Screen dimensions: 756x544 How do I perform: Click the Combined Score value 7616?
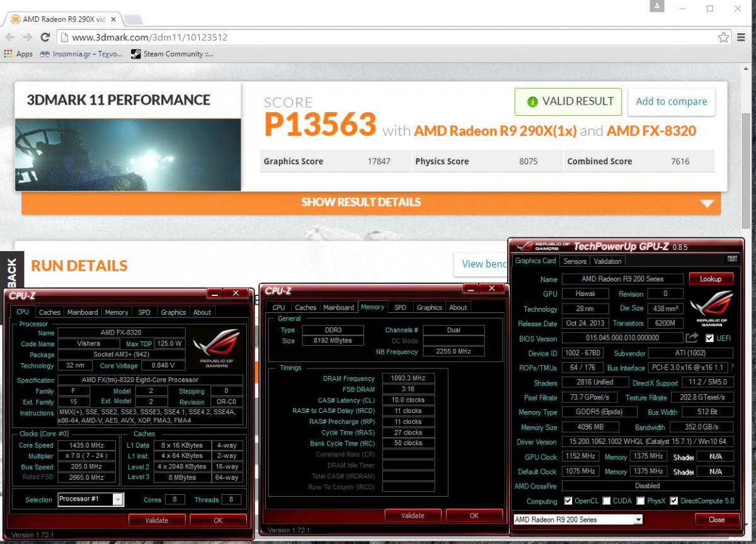coord(680,161)
